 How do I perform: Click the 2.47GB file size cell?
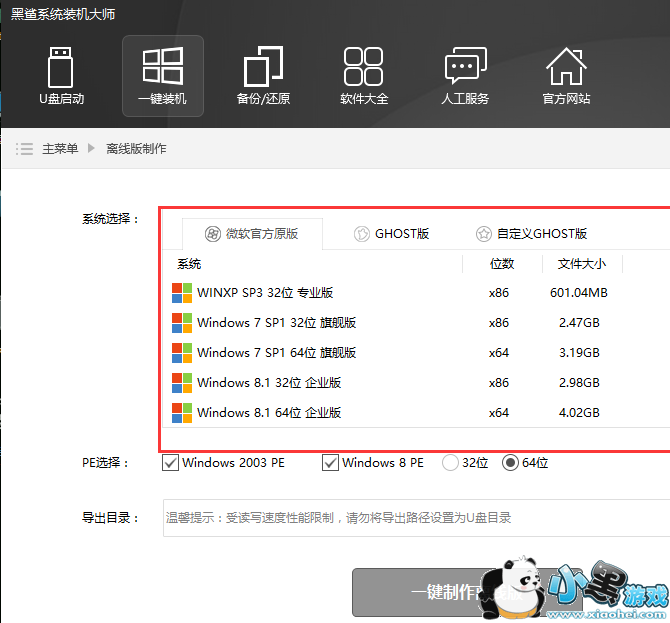coord(579,323)
